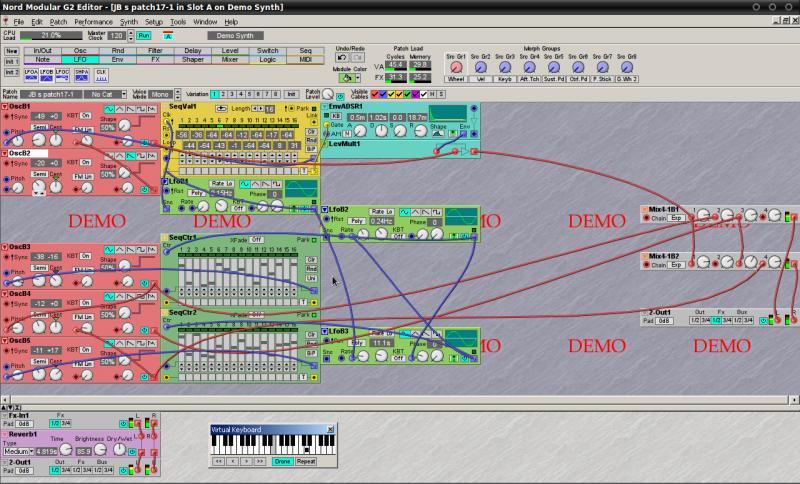This screenshot has width=800, height=484.
Task: Click the Reverb1 Time knob
Action: pos(66,449)
